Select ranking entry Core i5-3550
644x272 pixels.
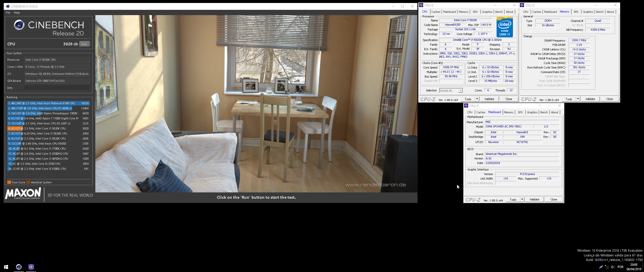click(48, 164)
